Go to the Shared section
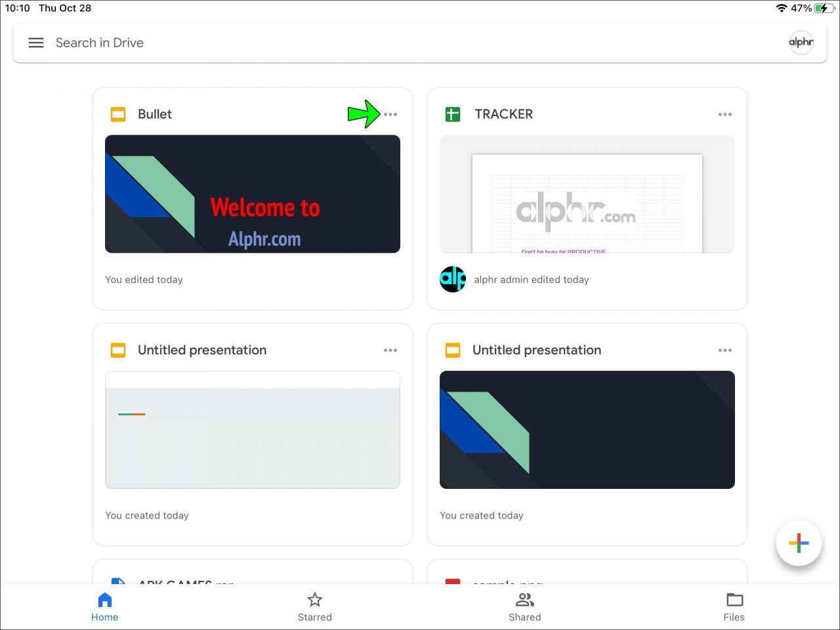The width and height of the screenshot is (840, 630). click(x=524, y=606)
